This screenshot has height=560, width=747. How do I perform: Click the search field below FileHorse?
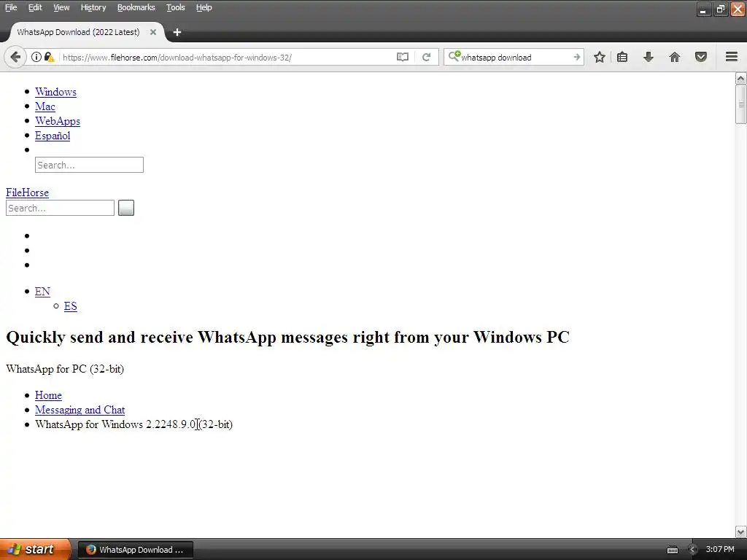point(60,208)
